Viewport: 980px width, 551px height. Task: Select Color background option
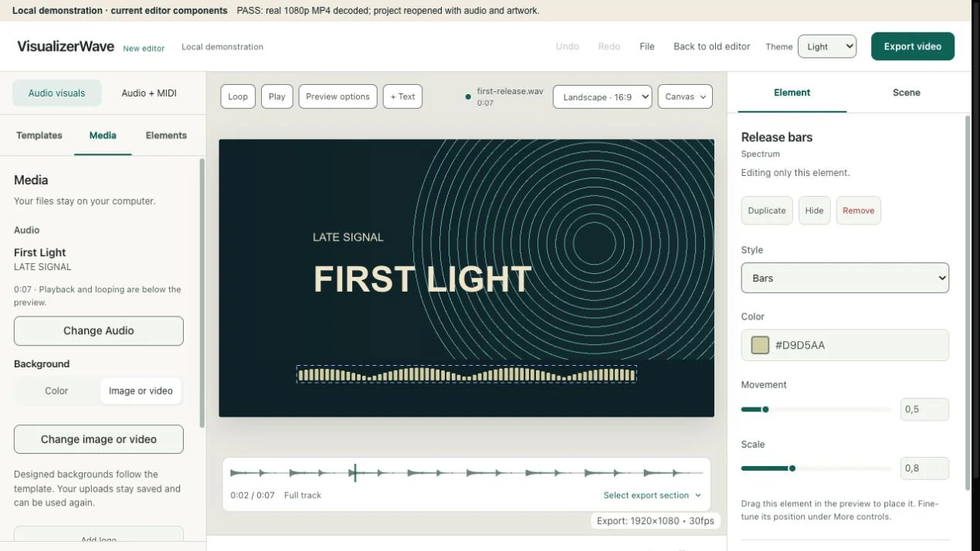(x=56, y=391)
